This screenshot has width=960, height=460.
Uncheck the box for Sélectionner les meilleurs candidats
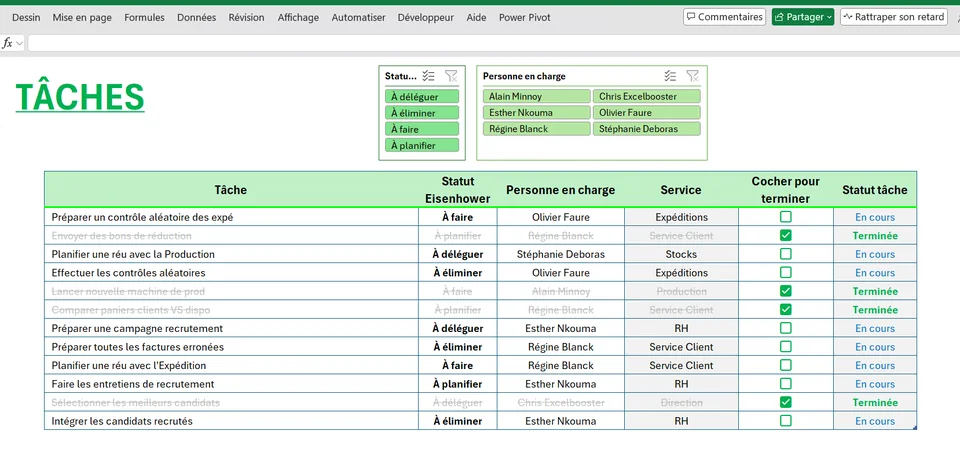click(786, 402)
